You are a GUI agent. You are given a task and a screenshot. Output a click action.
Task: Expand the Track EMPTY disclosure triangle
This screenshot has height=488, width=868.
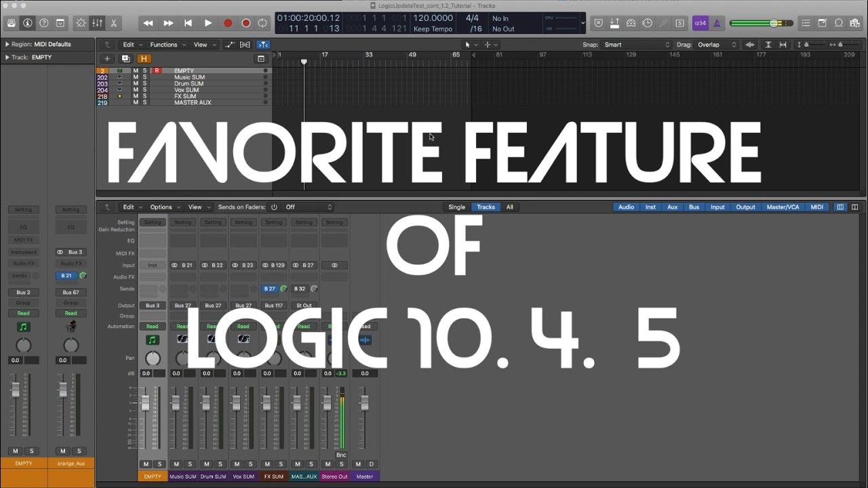[x=7, y=57]
